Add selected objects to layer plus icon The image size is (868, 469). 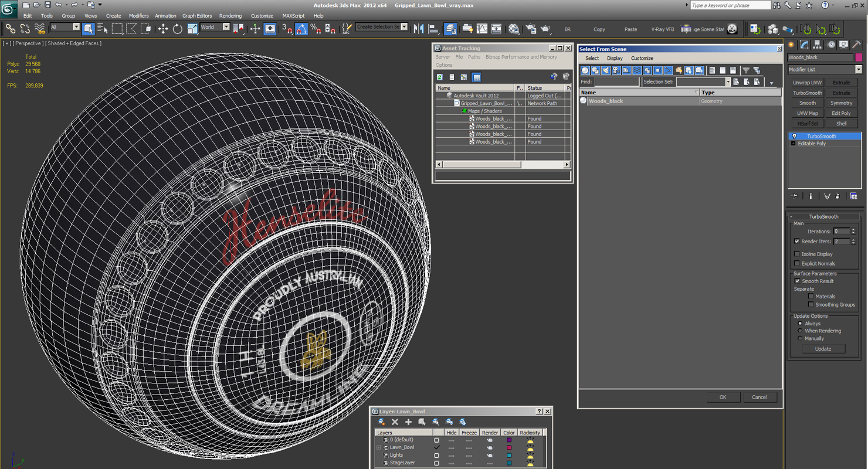coord(408,422)
